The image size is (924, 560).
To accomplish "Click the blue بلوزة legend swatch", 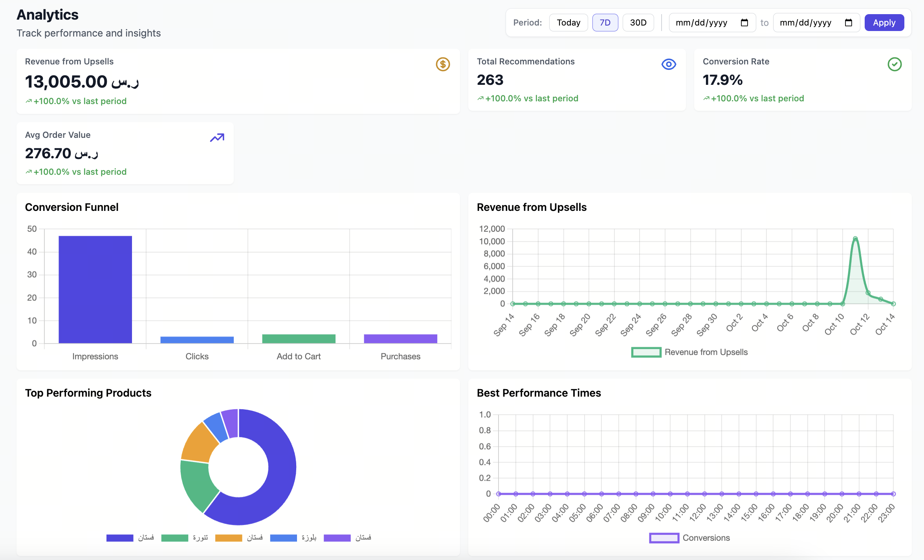I will point(283,538).
